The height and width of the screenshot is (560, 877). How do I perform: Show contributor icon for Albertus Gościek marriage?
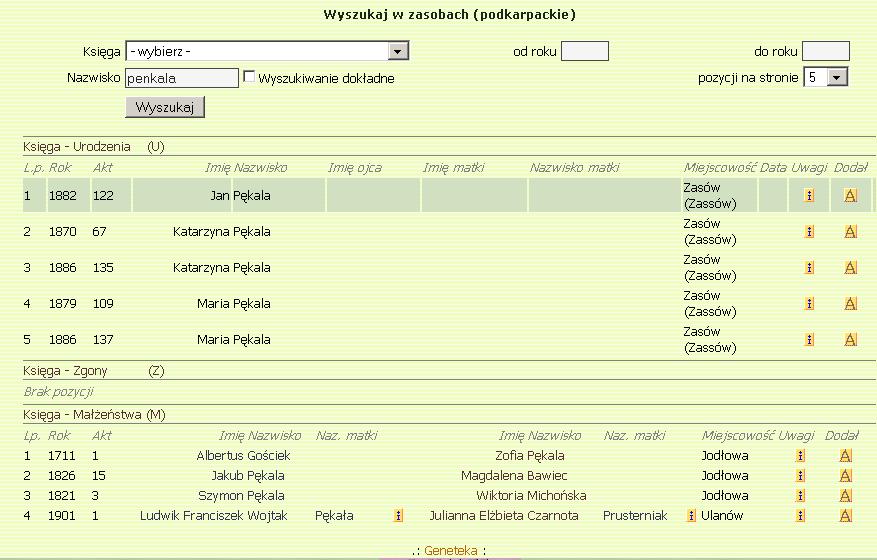846,455
